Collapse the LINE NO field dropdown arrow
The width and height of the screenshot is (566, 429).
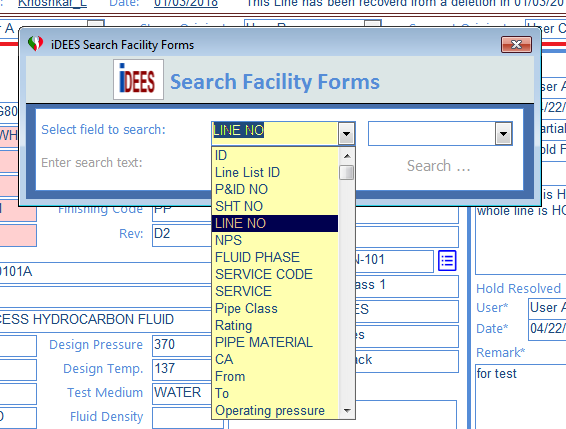(x=347, y=134)
